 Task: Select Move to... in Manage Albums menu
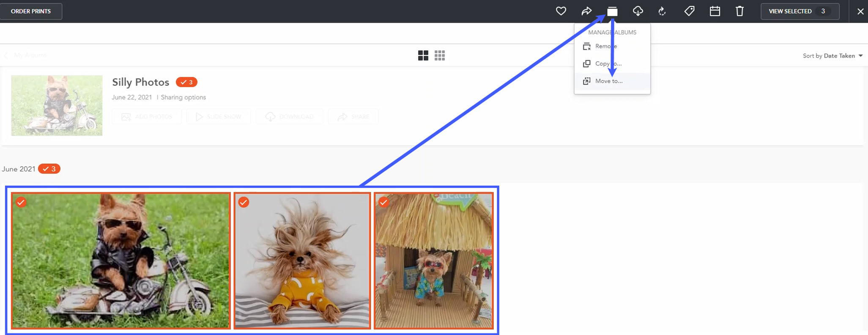[609, 81]
